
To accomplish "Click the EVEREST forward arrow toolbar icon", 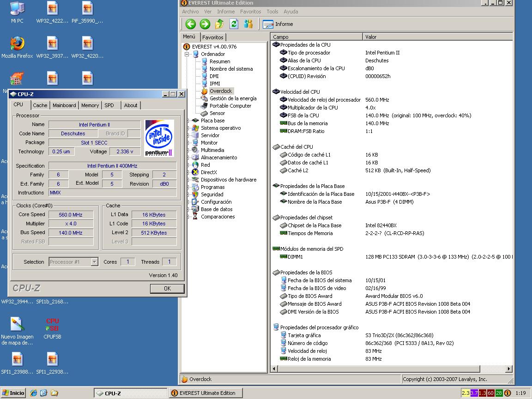I will tap(205, 24).
